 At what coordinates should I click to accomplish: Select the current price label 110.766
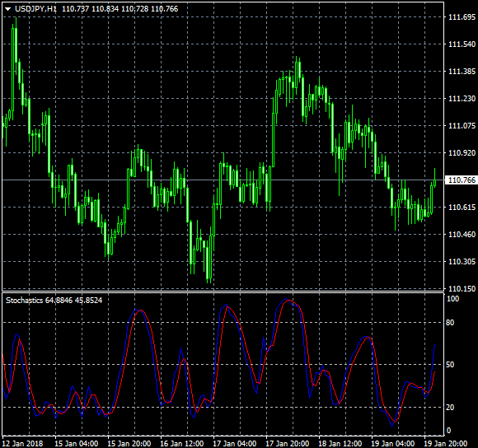tap(462, 180)
